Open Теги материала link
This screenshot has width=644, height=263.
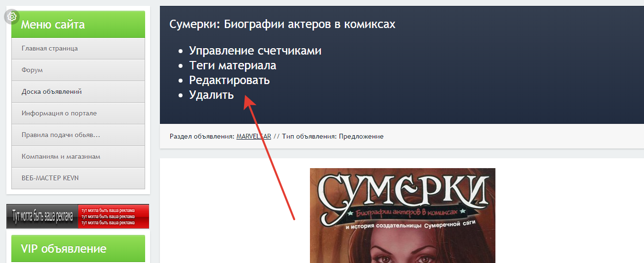click(233, 65)
